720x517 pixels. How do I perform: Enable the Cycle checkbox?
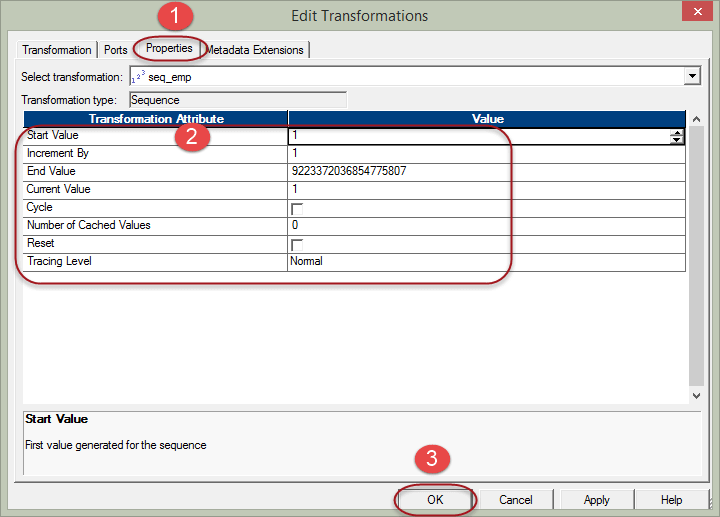tap(296, 208)
